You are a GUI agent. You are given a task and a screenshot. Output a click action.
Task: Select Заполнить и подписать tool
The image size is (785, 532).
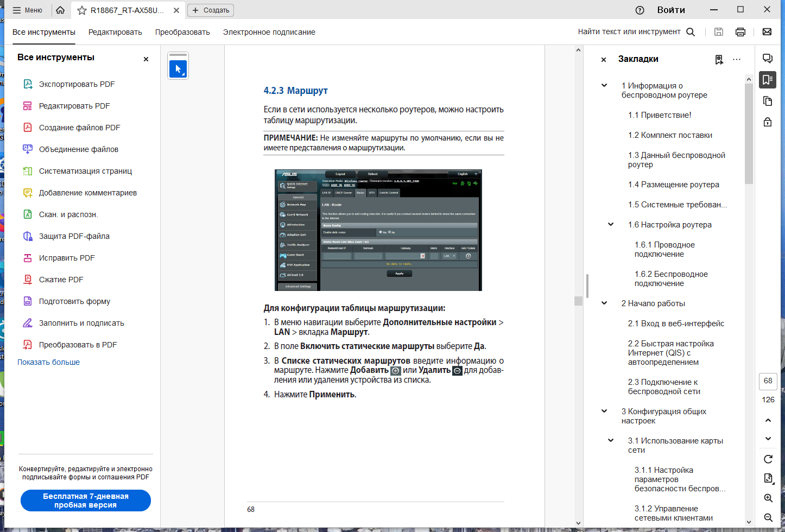click(81, 323)
